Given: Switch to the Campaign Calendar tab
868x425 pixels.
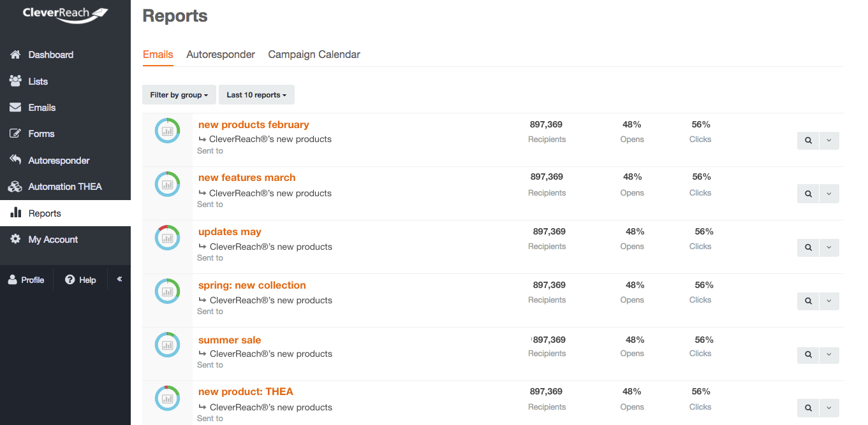Looking at the screenshot, I should pyautogui.click(x=314, y=55).
